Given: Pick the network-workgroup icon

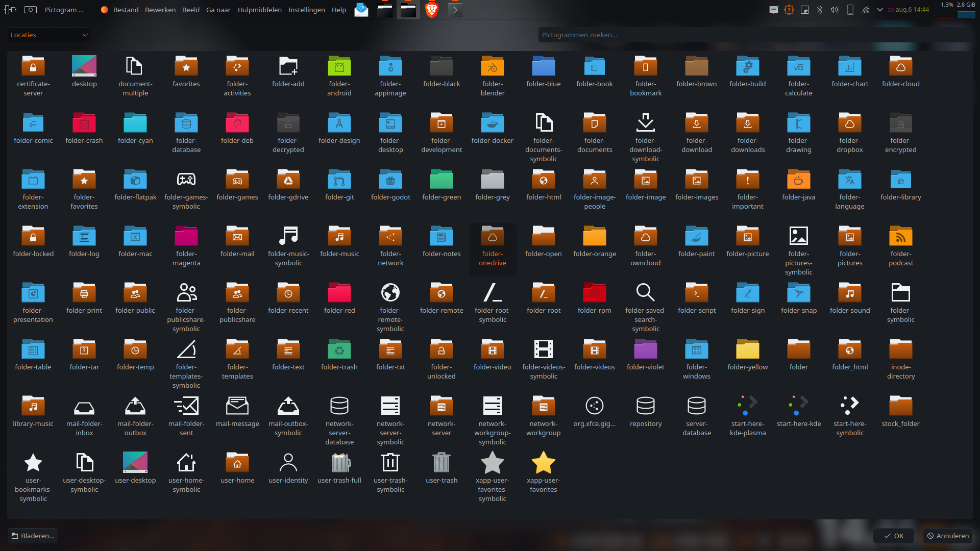Looking at the screenshot, I should [543, 407].
